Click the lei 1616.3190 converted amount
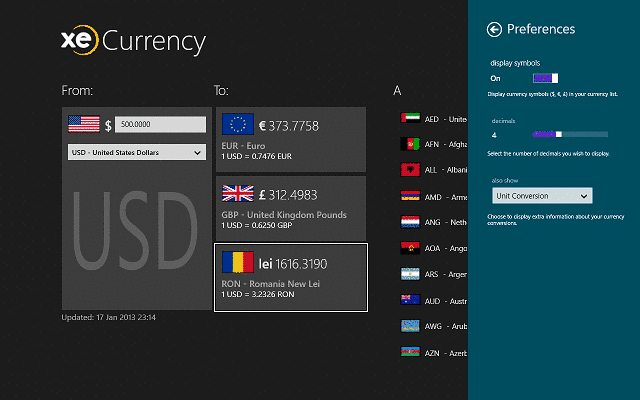The image size is (640, 400). 293,264
